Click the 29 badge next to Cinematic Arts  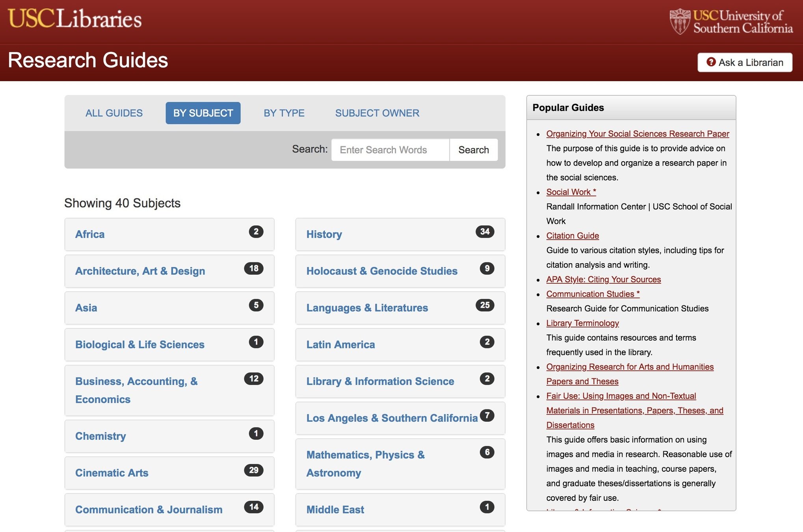pos(254,470)
